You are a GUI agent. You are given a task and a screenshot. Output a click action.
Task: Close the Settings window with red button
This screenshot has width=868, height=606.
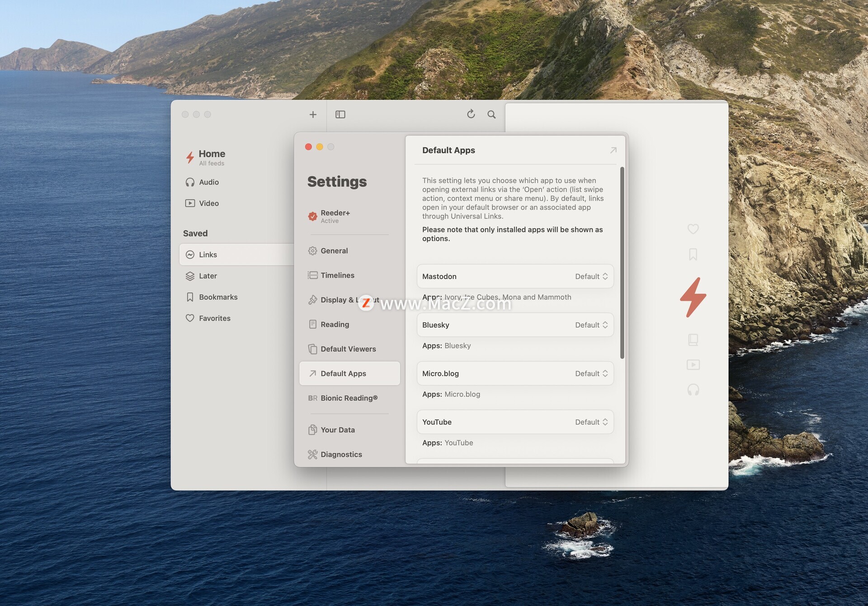tap(308, 147)
